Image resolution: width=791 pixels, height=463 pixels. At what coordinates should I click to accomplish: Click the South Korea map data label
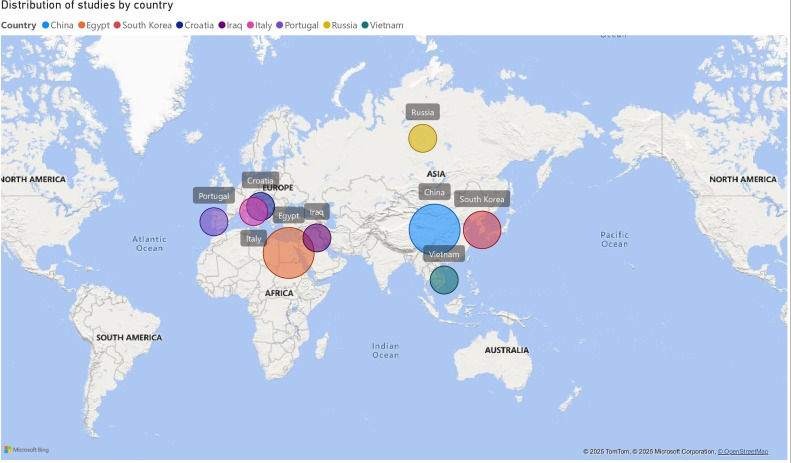[x=482, y=199]
